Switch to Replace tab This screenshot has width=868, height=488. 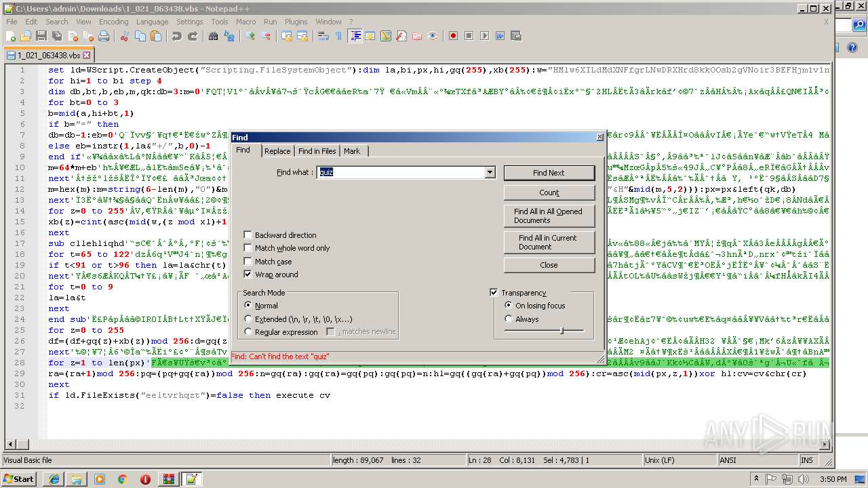[277, 151]
